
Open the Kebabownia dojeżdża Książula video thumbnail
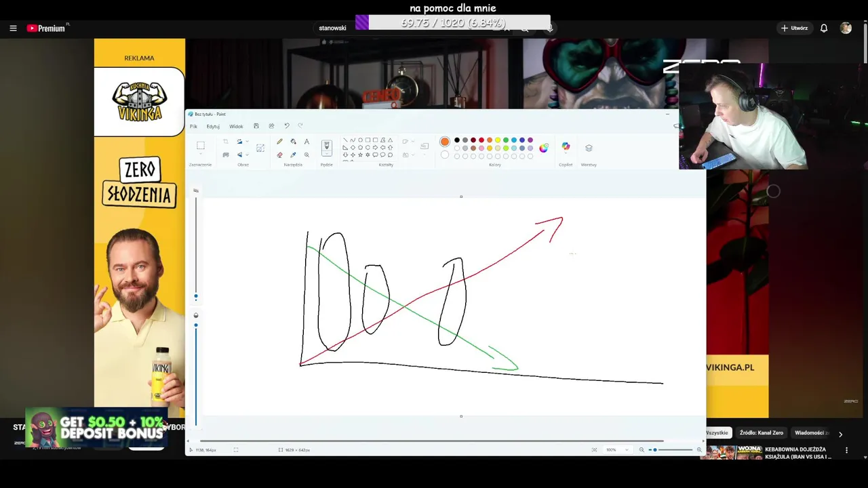pos(731,452)
